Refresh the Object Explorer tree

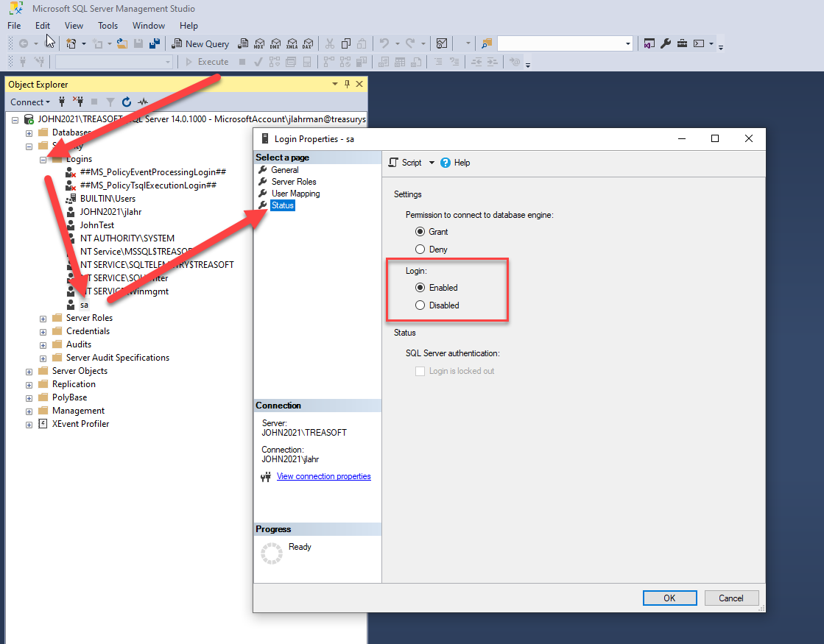click(x=127, y=102)
